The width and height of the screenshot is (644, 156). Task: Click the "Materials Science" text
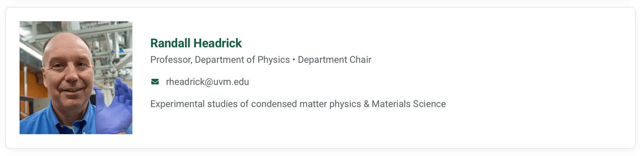(x=409, y=104)
